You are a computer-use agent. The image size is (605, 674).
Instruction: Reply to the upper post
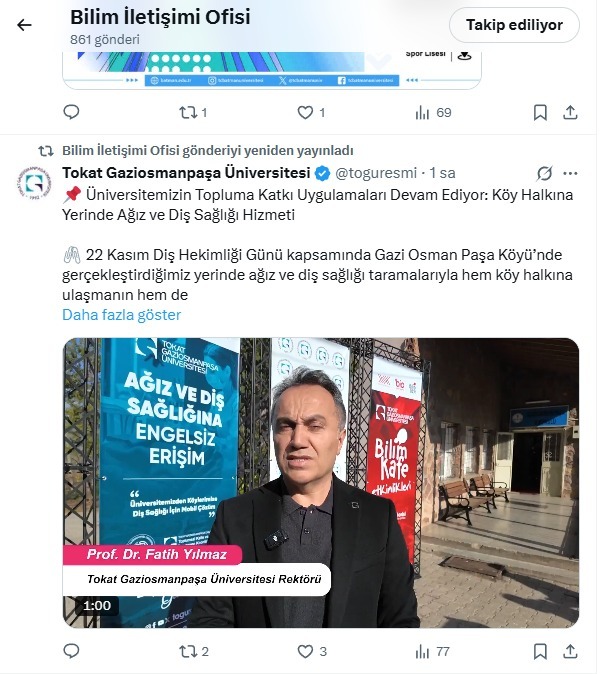71,112
